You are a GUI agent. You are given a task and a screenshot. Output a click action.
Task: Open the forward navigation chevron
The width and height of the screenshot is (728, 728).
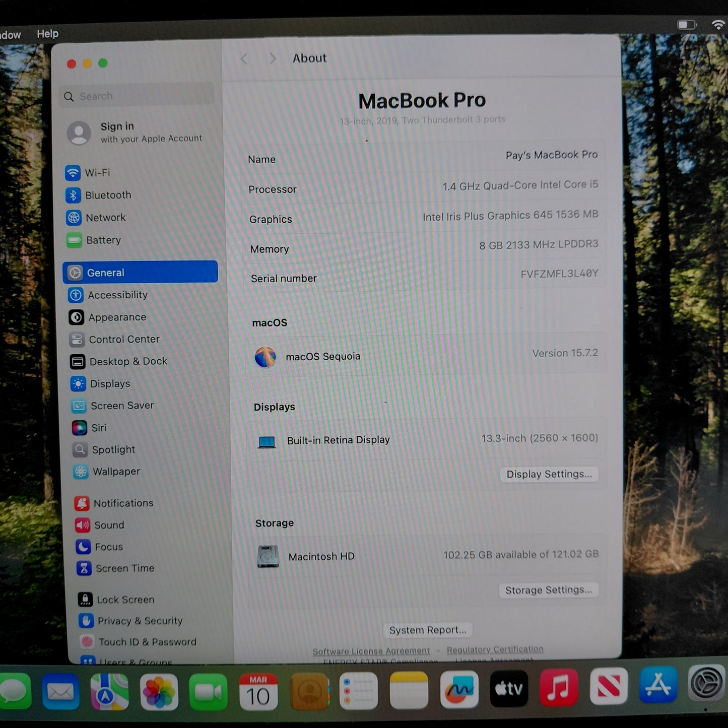coord(272,59)
